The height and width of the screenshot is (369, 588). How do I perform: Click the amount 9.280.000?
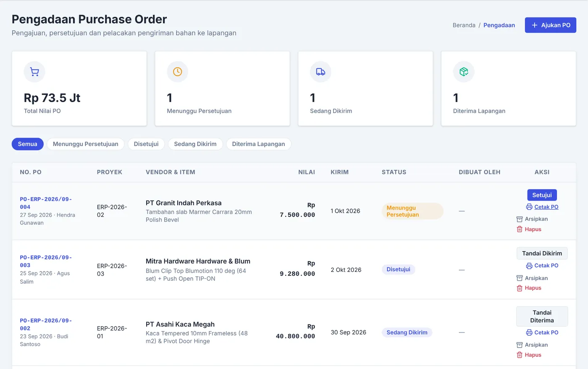coord(297,274)
